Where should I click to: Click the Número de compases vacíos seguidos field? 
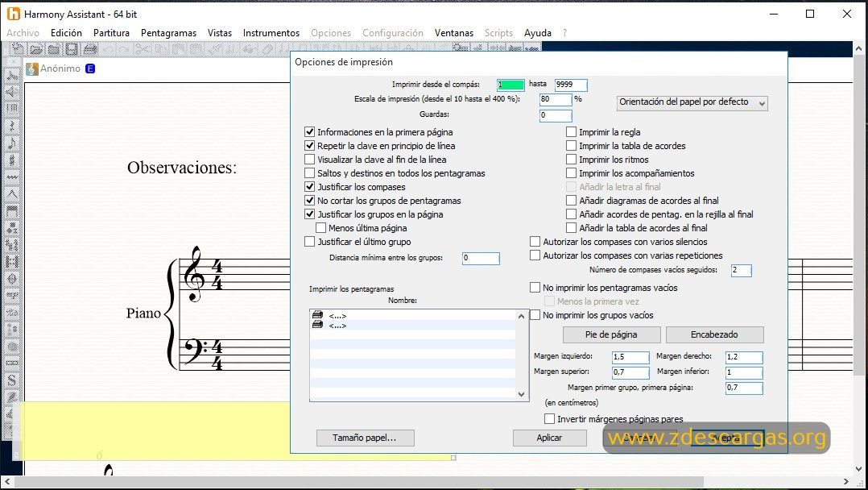point(742,271)
